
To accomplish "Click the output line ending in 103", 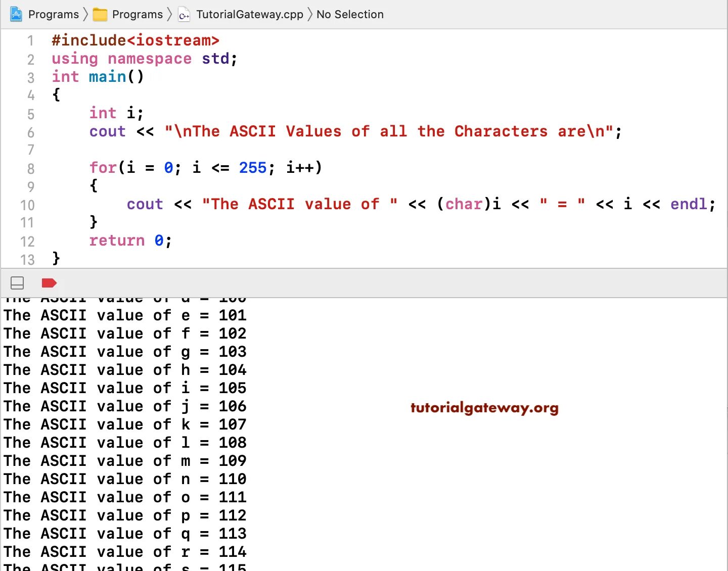I will tap(125, 352).
